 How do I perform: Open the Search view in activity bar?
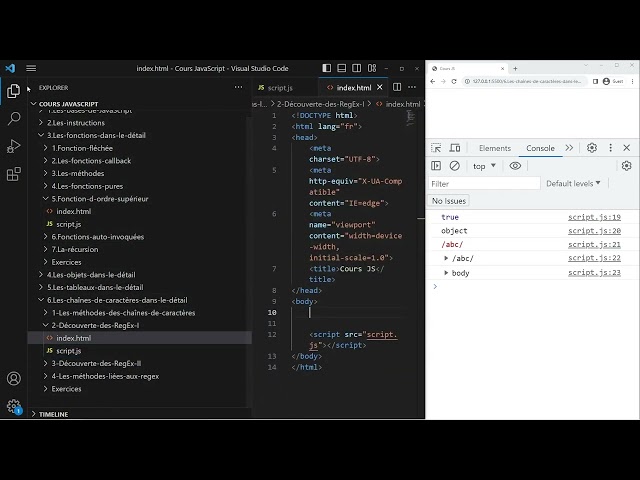click(13, 119)
